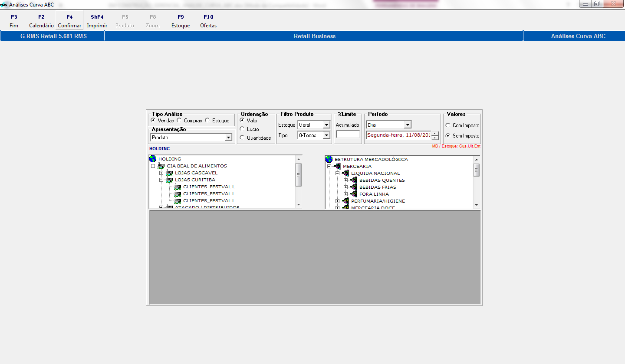Open the Estoque filter Geral dropdown
Image resolution: width=625 pixels, height=364 pixels.
326,125
